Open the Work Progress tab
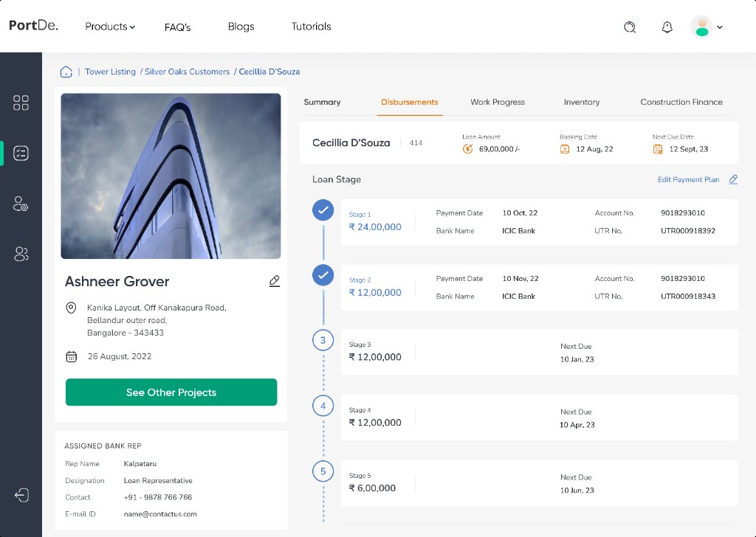Screen dimensions: 756x537 tap(498, 102)
